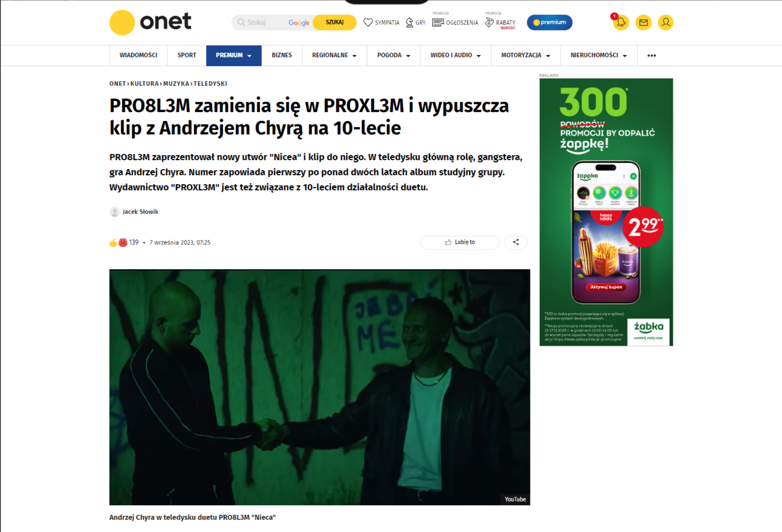Viewport: 782px width, 532px height.
Task: Open the mail envelope icon
Action: 643,22
